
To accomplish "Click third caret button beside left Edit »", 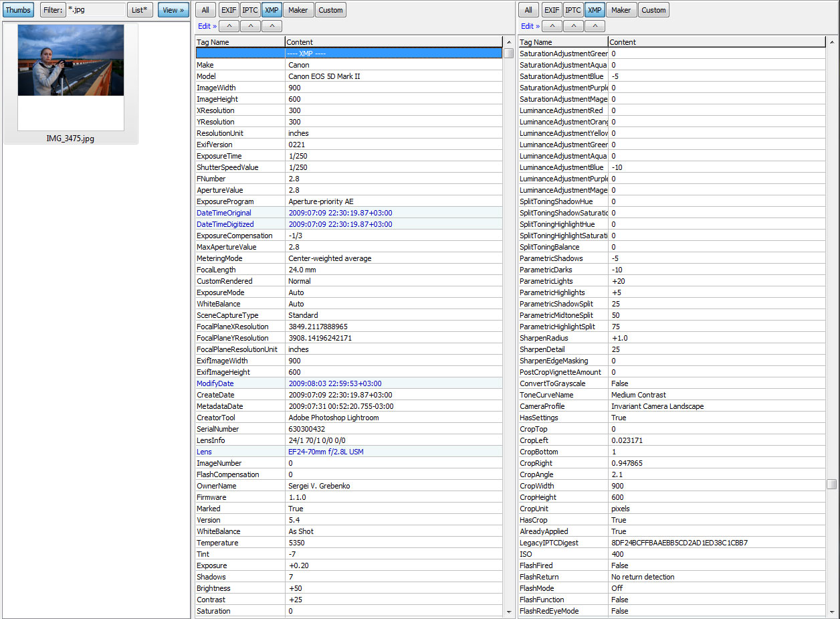I will (x=272, y=26).
